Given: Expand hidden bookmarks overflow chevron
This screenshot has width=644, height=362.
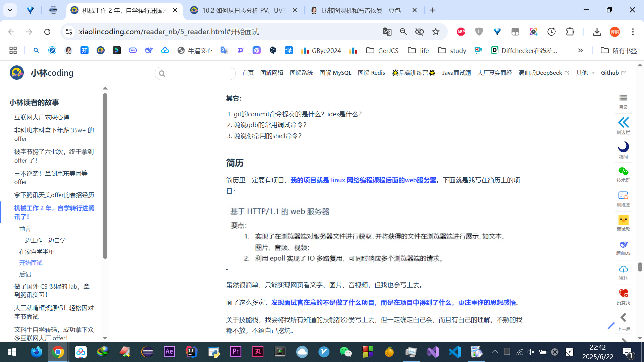Looking at the screenshot, I should 580,50.
